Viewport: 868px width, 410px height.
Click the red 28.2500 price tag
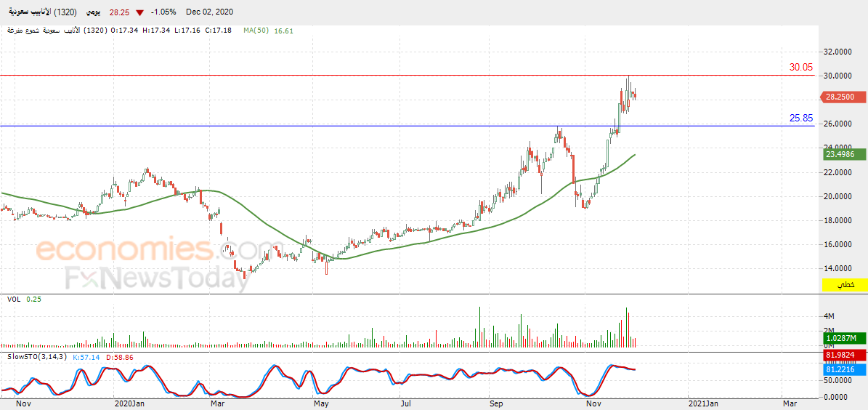[x=842, y=97]
